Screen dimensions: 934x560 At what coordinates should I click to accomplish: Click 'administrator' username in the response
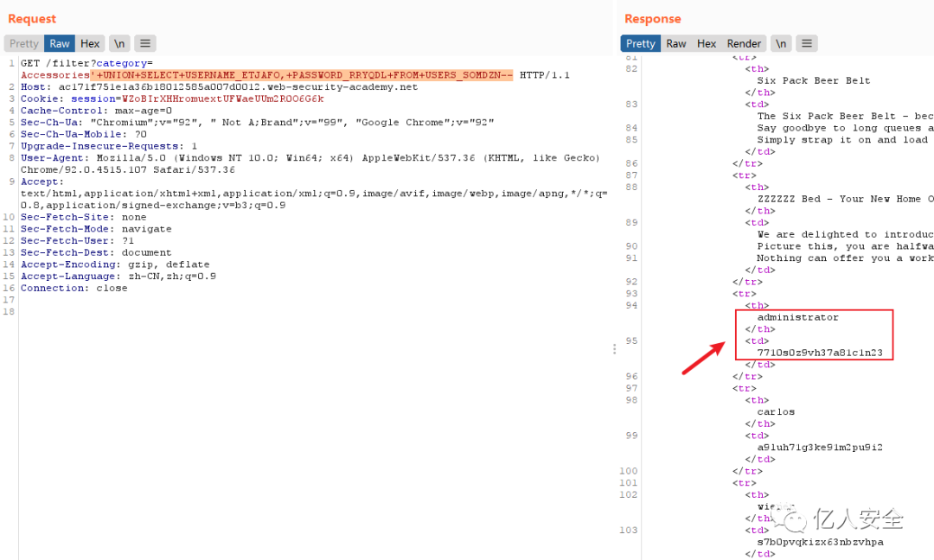[x=797, y=317]
